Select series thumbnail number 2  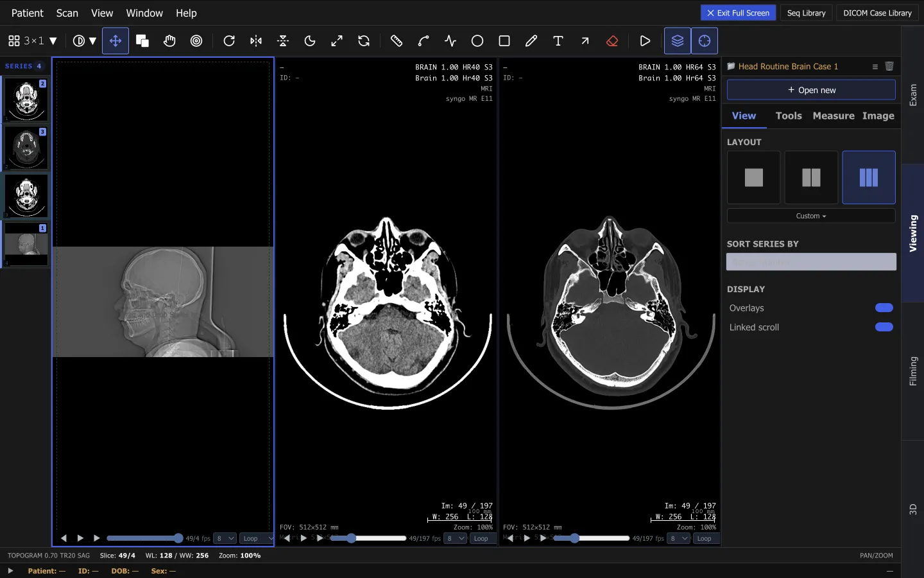pos(26,100)
